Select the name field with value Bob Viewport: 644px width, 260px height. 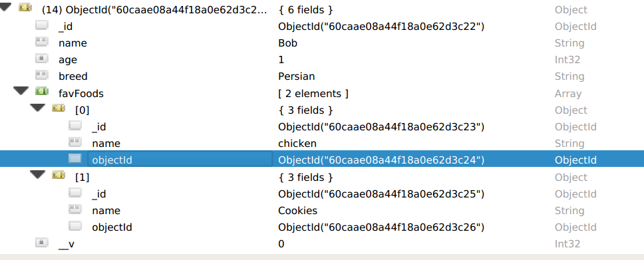click(x=322, y=43)
